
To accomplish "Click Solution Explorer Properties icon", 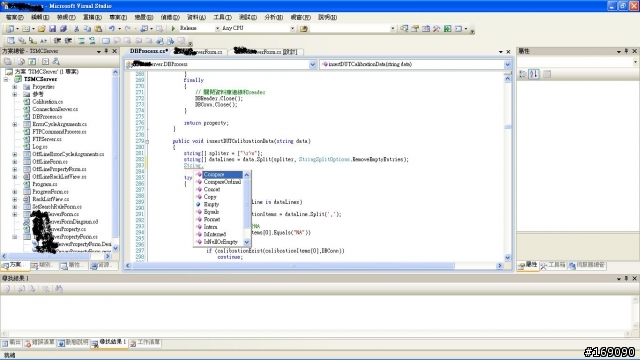I will (8, 62).
